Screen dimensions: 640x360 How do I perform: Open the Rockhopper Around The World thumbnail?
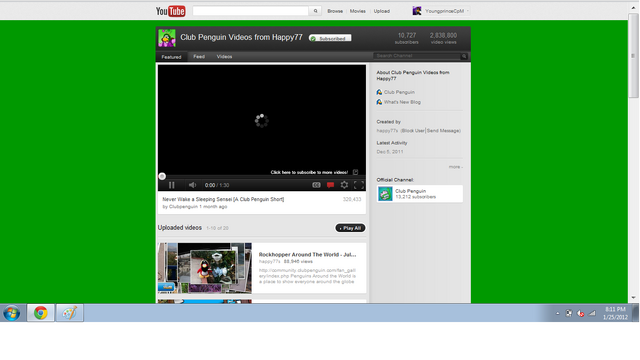[205, 268]
